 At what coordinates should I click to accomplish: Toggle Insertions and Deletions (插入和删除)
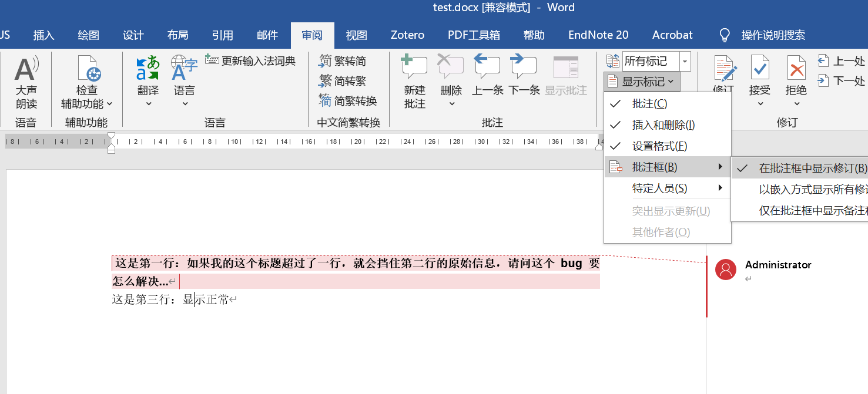[668, 125]
